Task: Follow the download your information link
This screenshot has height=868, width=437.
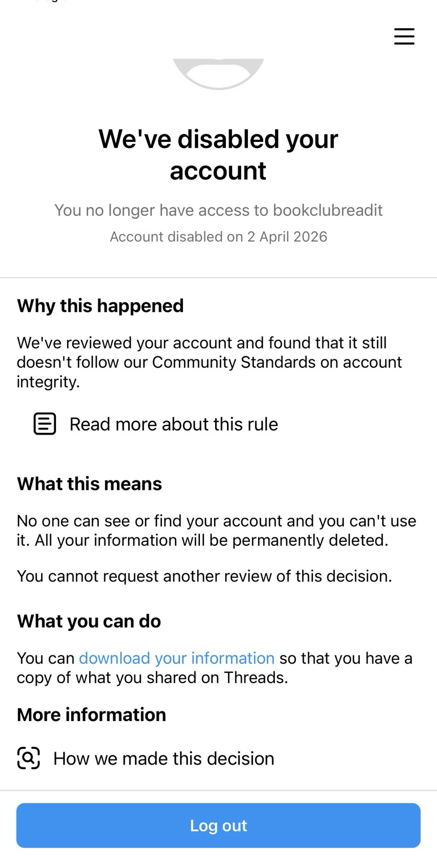Action: (177, 658)
